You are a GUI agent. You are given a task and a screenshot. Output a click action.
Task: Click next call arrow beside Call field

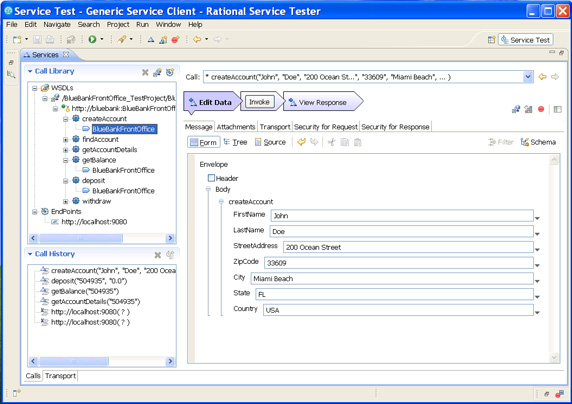[555, 77]
